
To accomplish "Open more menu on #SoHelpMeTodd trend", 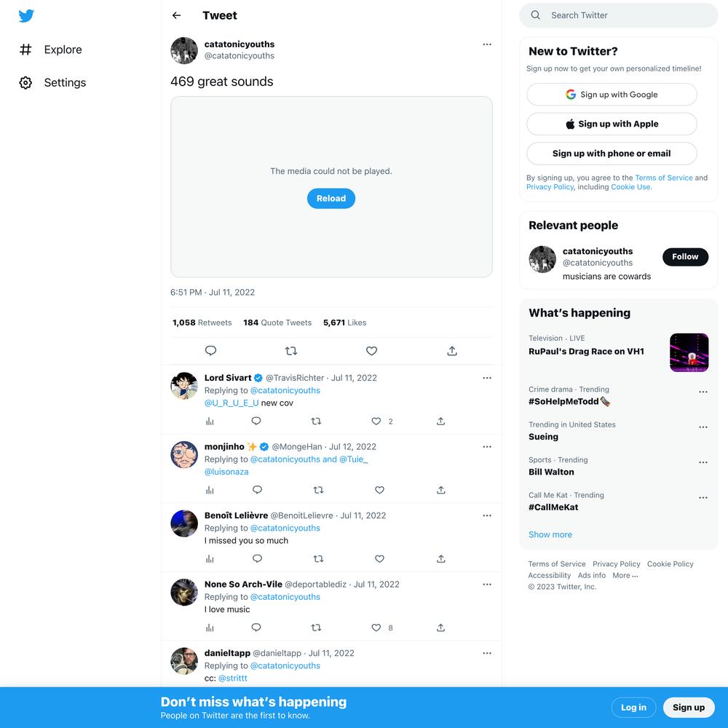I will point(703,392).
